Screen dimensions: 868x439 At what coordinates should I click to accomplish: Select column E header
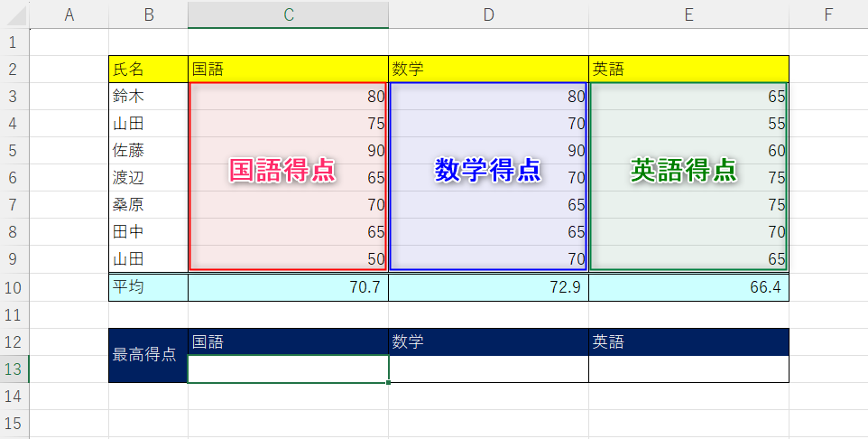pyautogui.click(x=688, y=14)
